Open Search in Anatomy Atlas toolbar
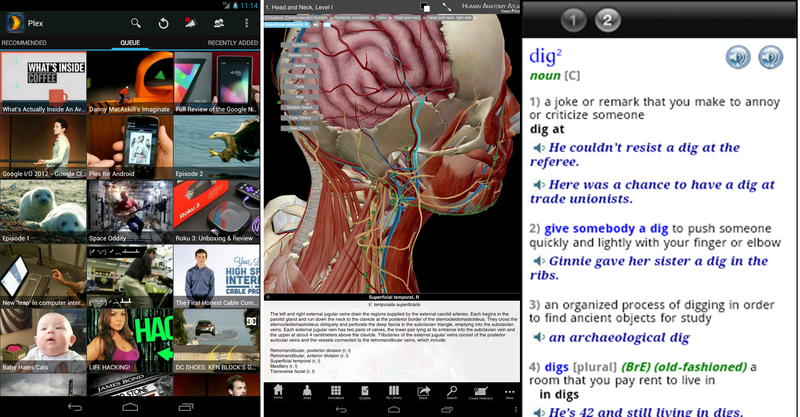Screen dimensions: 800x417 pos(452,392)
